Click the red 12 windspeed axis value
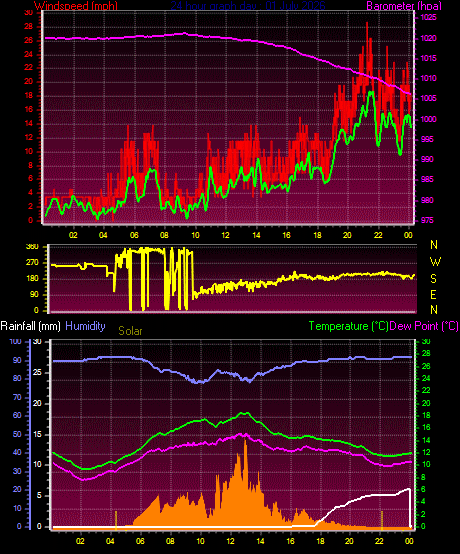 (29, 138)
